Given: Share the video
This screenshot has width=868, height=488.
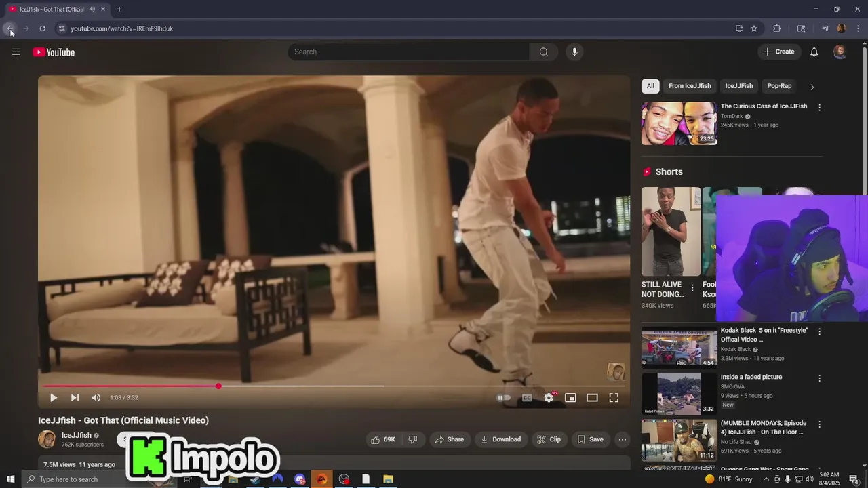Looking at the screenshot, I should (x=450, y=440).
